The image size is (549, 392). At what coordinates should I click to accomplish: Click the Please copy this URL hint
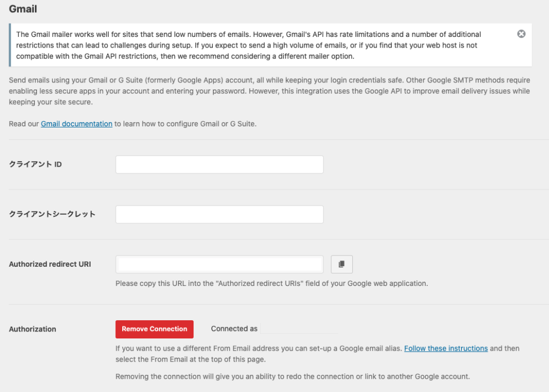tap(271, 283)
